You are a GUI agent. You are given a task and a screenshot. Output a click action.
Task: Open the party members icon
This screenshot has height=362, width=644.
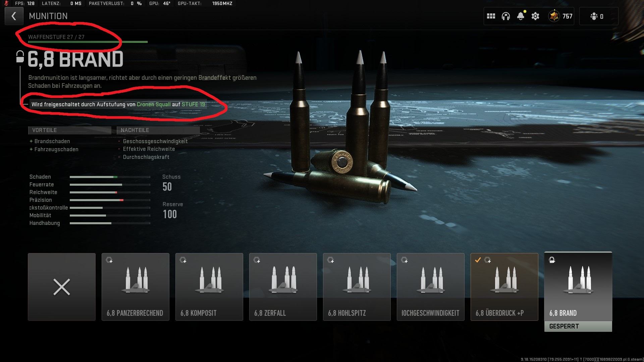click(597, 16)
